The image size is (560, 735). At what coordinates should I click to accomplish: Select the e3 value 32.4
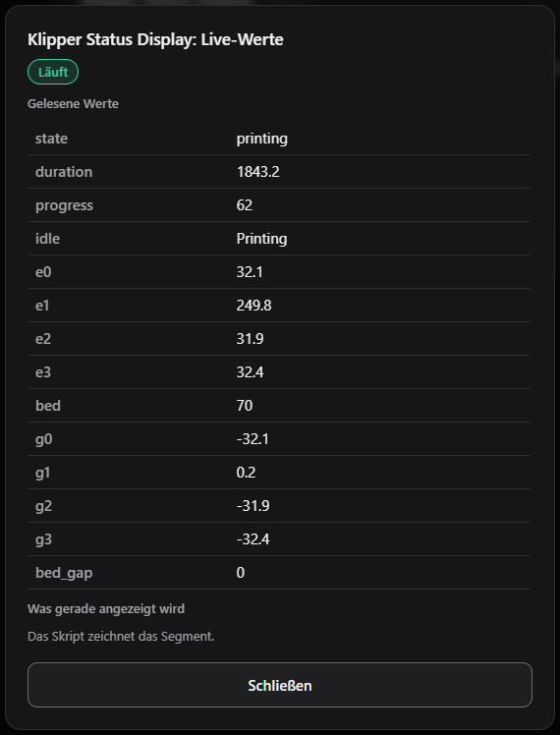(x=250, y=372)
